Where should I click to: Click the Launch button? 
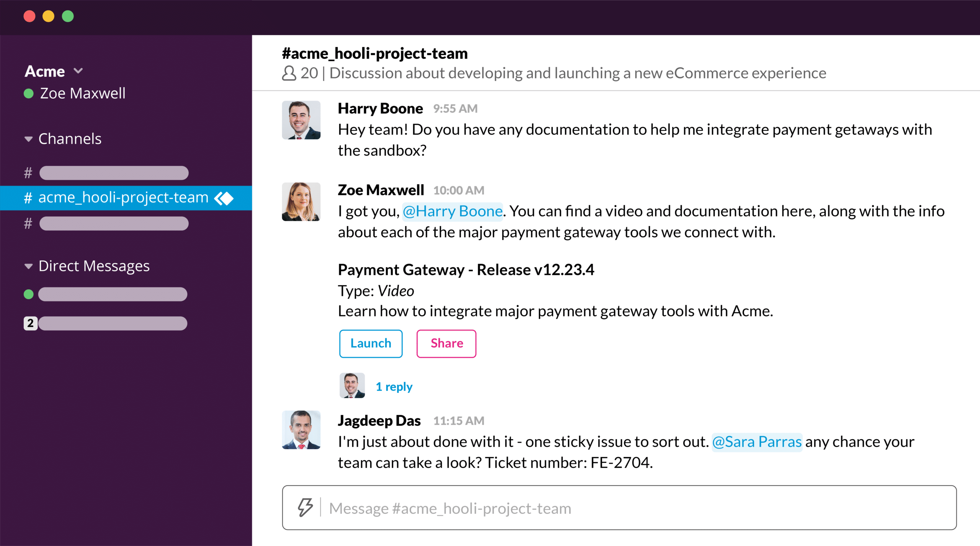[371, 344]
